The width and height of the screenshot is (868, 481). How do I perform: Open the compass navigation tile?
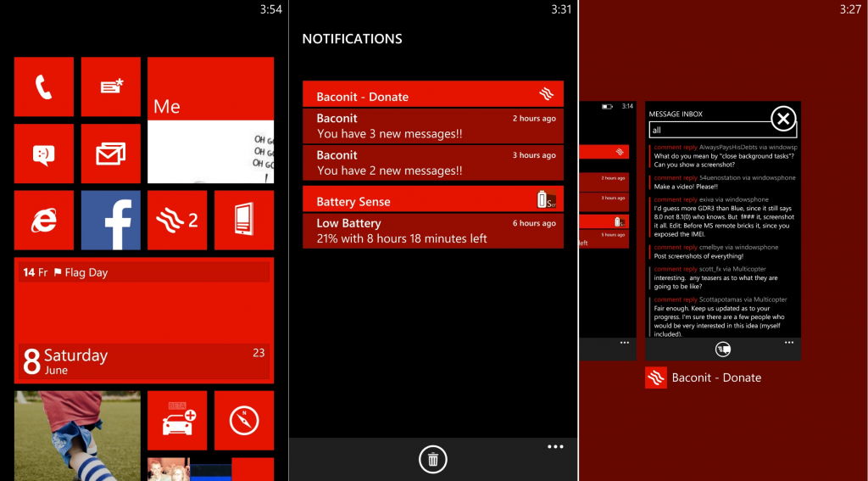click(244, 421)
